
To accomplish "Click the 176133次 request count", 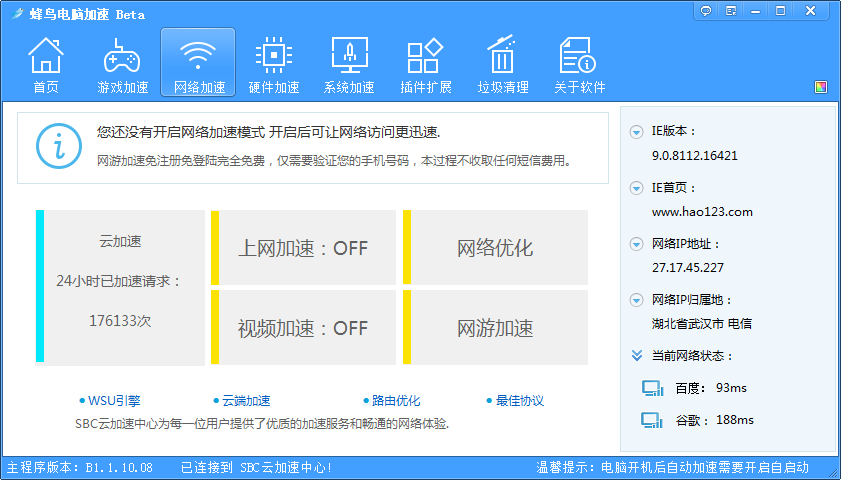I will pos(120,321).
